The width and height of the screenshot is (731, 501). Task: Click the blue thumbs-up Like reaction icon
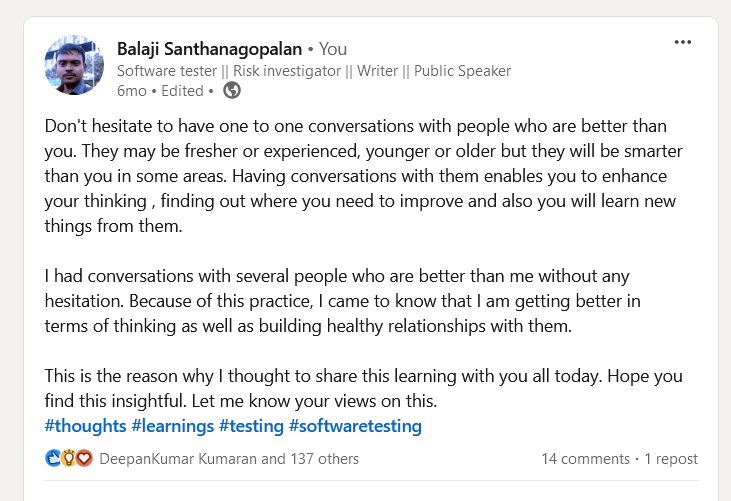coord(53,459)
